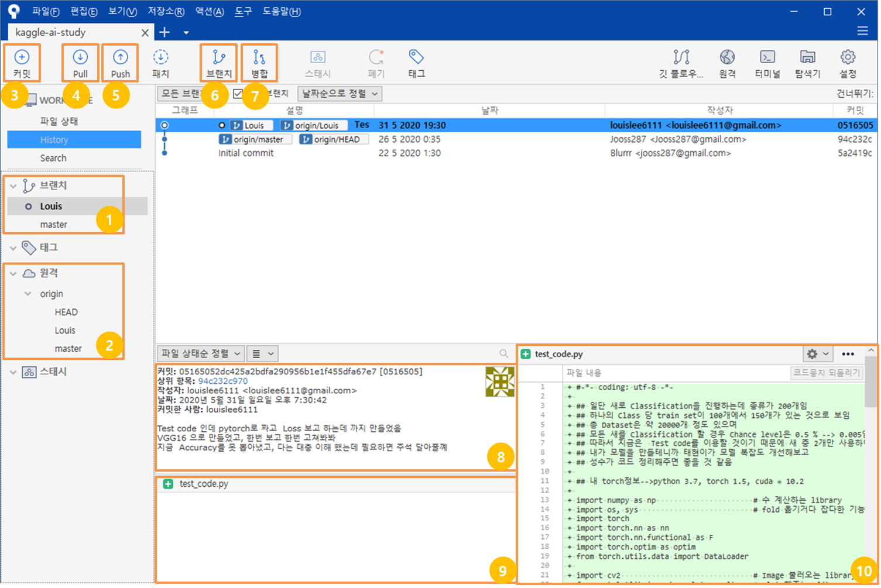Click the 코드뭉치 되돌리기 button
The image size is (881, 588).
pyautogui.click(x=826, y=373)
